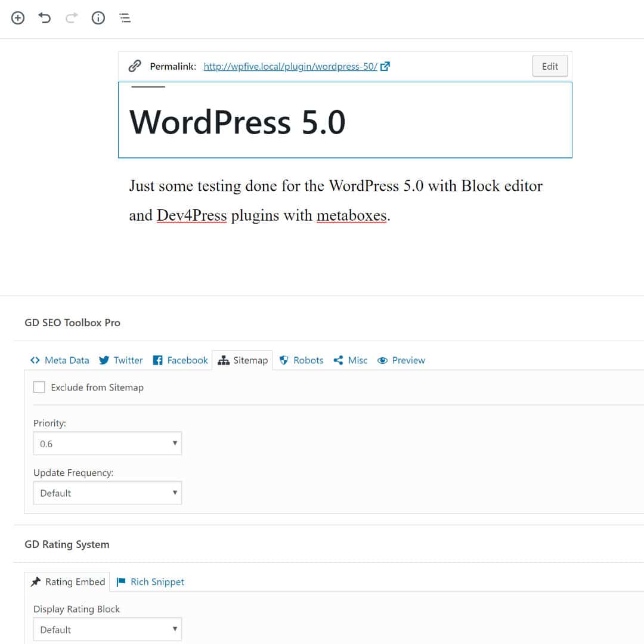Switch to the Twitter tab
The image size is (644, 644).
[x=120, y=360]
